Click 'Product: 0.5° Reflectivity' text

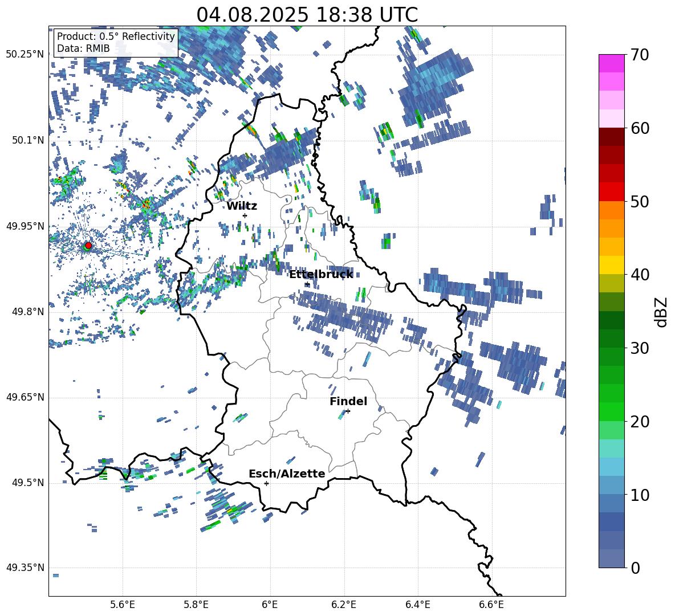(x=116, y=36)
